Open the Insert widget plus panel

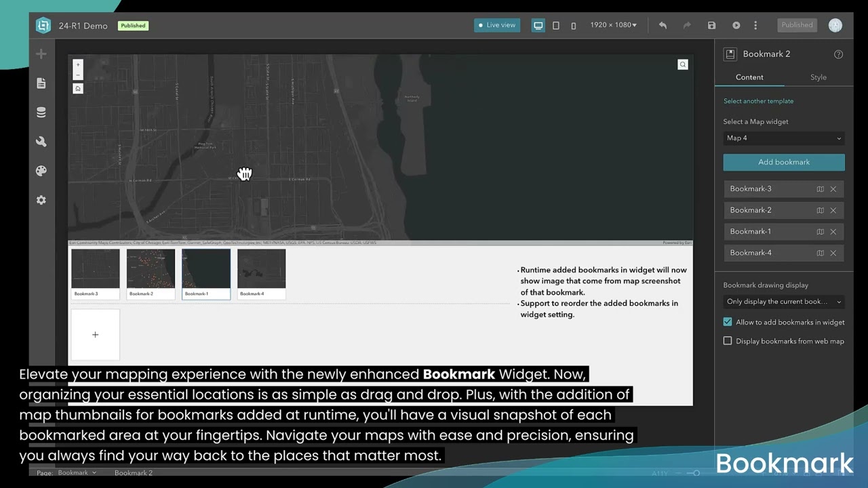(41, 54)
